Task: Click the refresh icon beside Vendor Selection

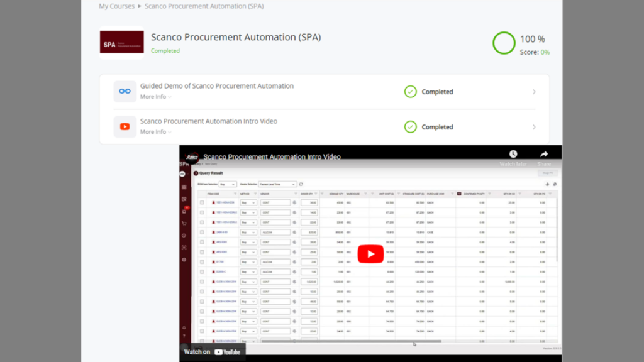Action: click(x=301, y=184)
